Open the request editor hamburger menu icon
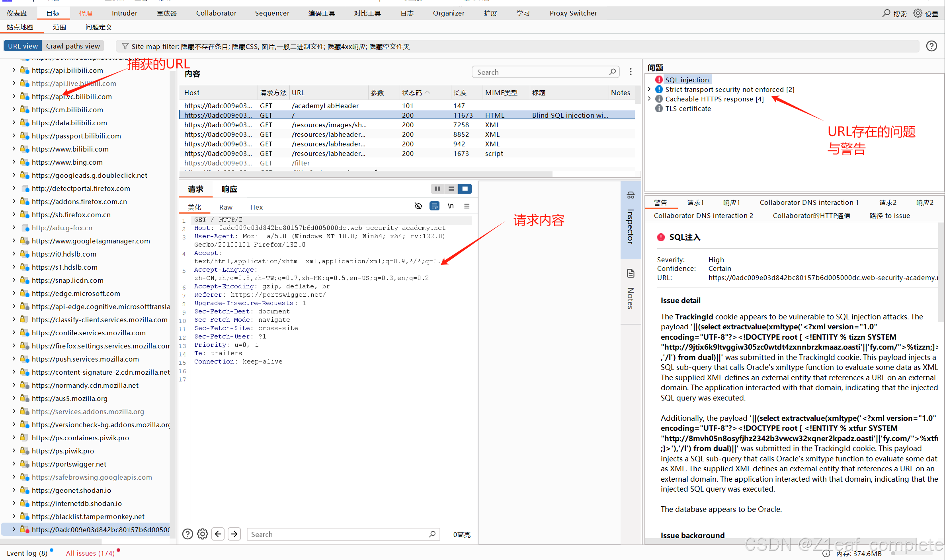 pos(467,206)
